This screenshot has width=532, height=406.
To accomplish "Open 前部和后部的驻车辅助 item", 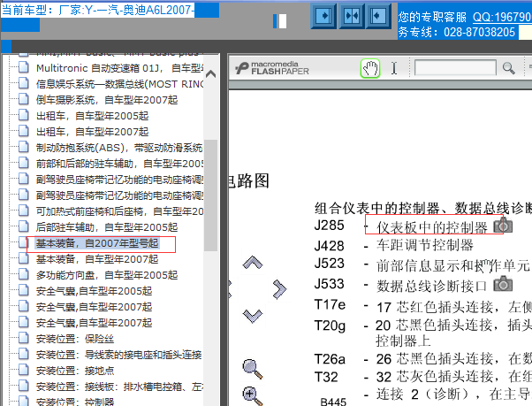I will (x=119, y=164).
